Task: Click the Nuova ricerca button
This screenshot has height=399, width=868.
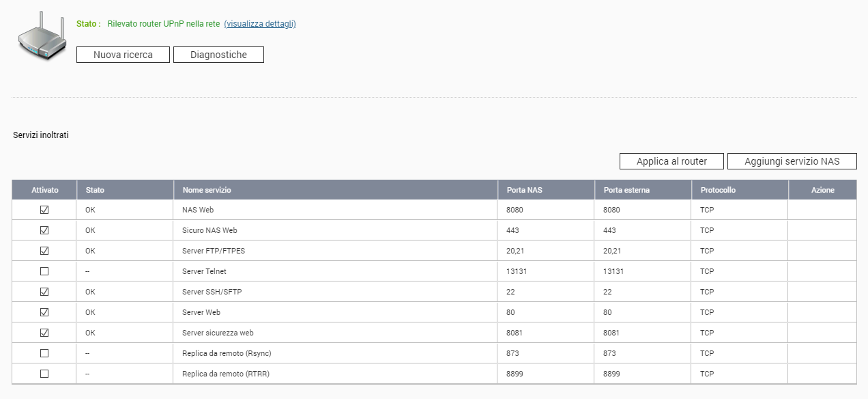Action: [x=123, y=55]
